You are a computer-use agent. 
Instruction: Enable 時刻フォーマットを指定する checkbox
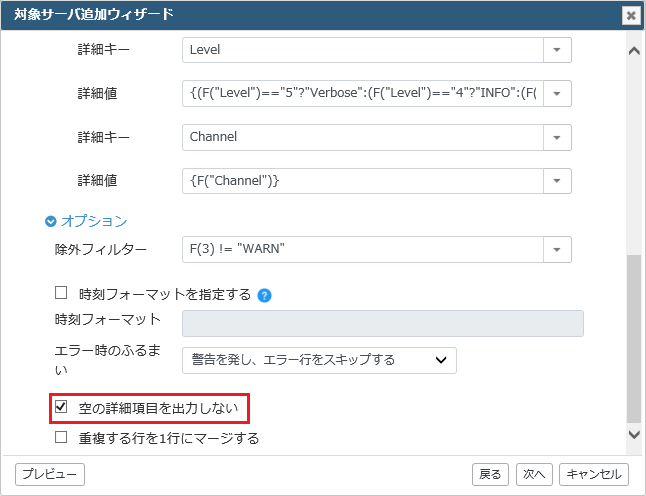click(x=61, y=293)
